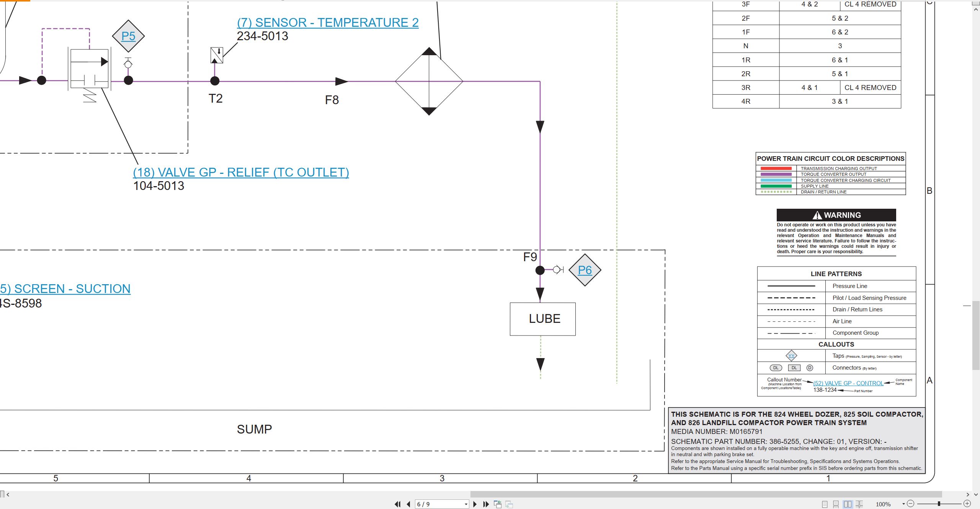The image size is (980, 509).
Task: Click the SUMP label
Action: click(254, 429)
